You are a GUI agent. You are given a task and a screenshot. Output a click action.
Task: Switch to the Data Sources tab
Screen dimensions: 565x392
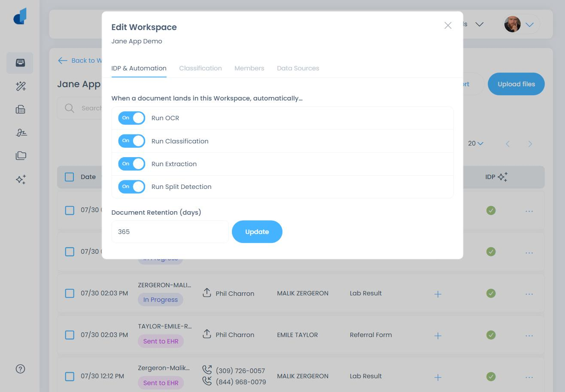pos(298,68)
